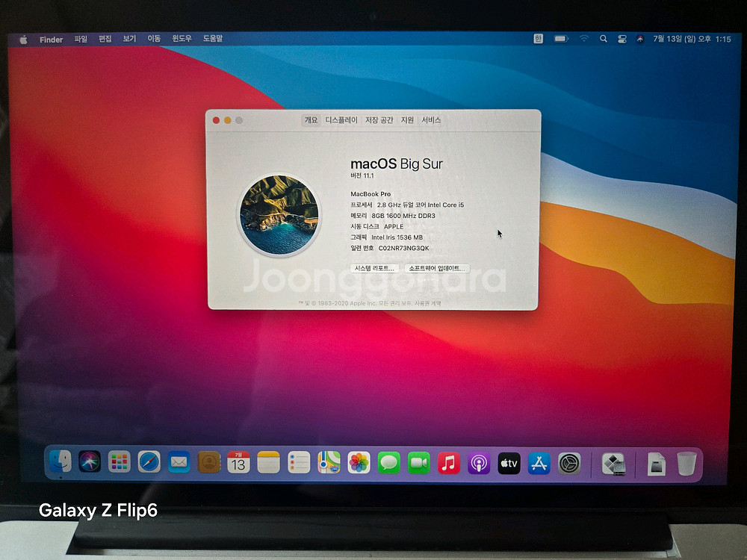Close the About This Mac window
Screen dimensions: 747x560
click(x=217, y=120)
